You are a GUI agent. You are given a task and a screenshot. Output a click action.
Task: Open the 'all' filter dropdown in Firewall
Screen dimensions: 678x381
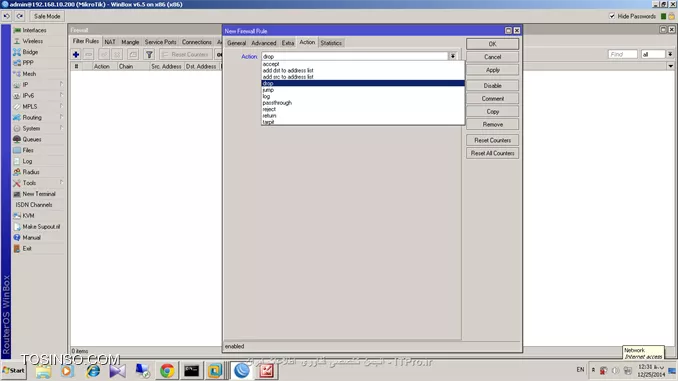tap(670, 54)
